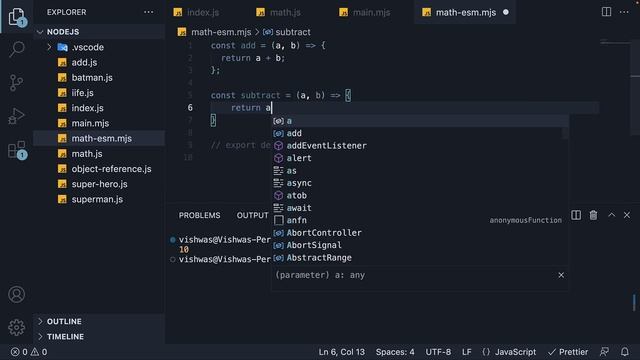Open Explorer more actions ellipsis
The image size is (640, 360).
(149, 12)
